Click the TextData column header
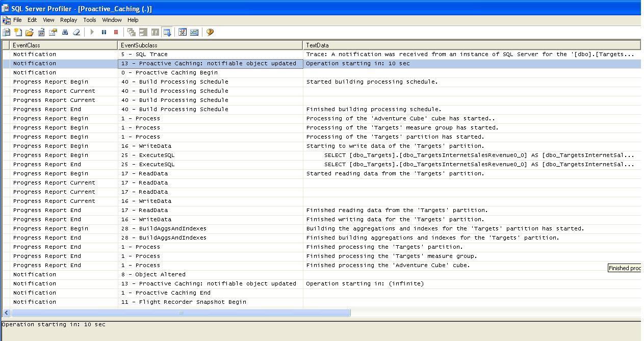Viewport: 644px width, 341px height. (x=472, y=45)
